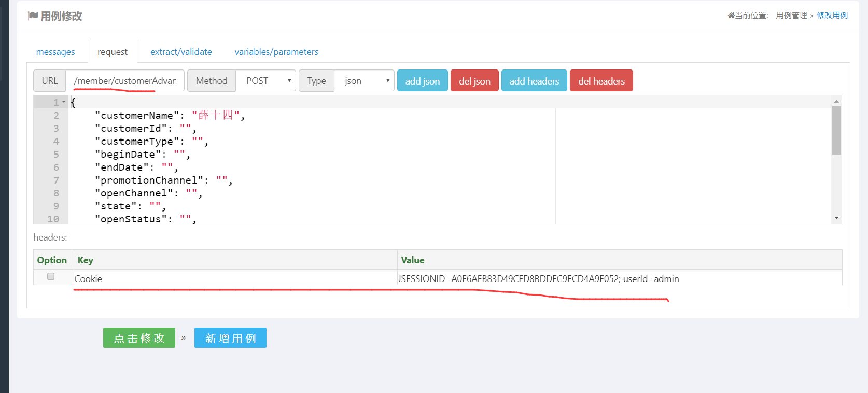Open the 用例管理 breadcrumb link
The image size is (868, 393).
tap(791, 16)
